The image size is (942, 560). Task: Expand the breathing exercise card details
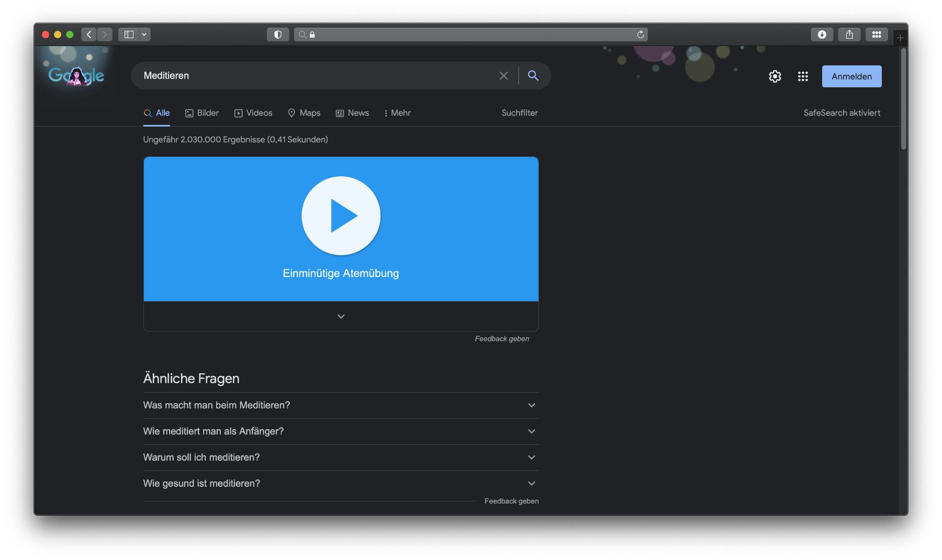point(341,316)
